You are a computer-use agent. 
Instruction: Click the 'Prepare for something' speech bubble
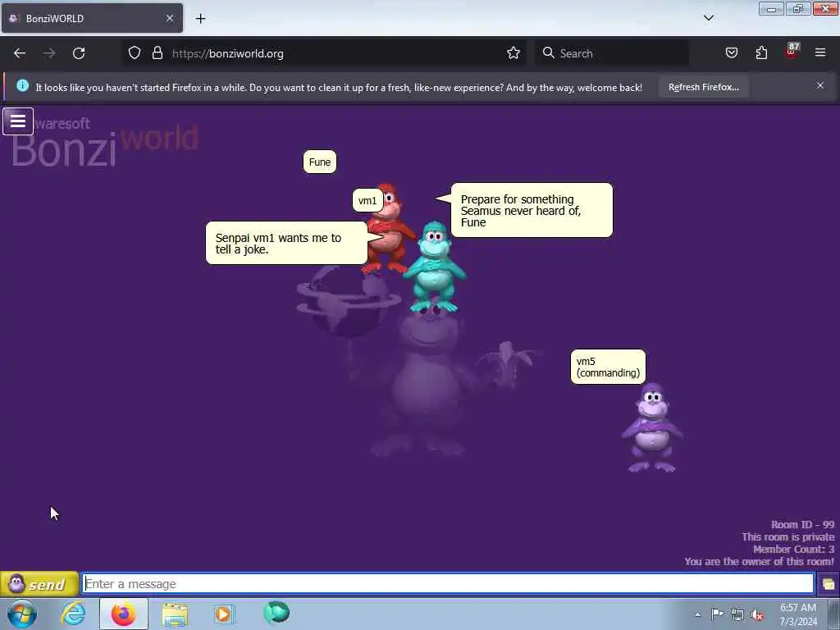(x=532, y=211)
